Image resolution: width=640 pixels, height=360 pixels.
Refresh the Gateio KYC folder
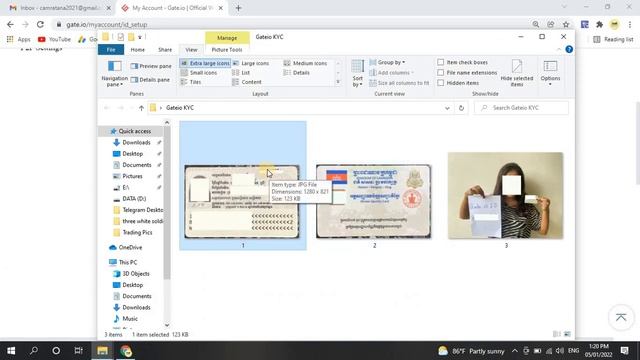click(461, 108)
